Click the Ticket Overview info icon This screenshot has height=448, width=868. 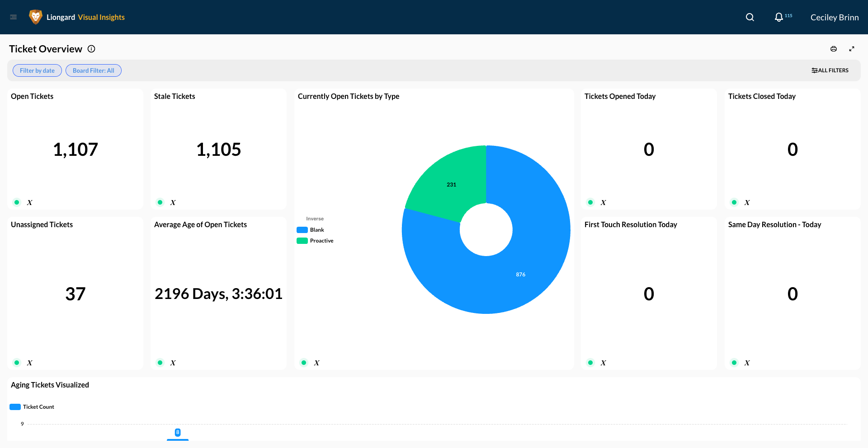coord(91,49)
